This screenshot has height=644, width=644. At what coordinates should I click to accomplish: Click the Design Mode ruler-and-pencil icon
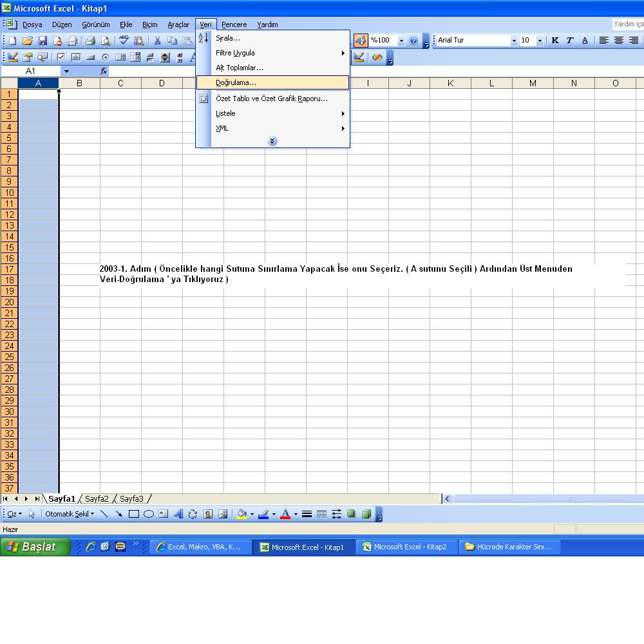pyautogui.click(x=12, y=57)
